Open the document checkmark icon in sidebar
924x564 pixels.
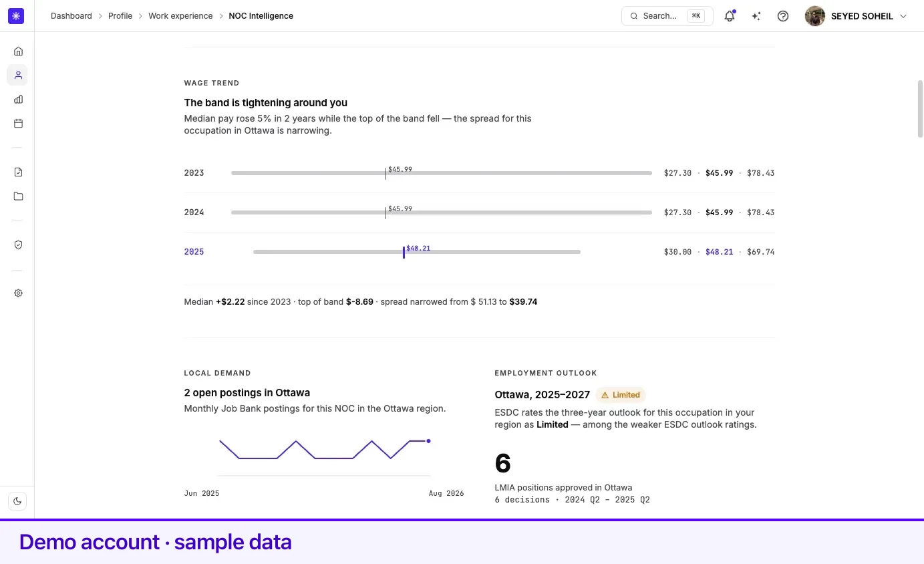[x=18, y=172]
